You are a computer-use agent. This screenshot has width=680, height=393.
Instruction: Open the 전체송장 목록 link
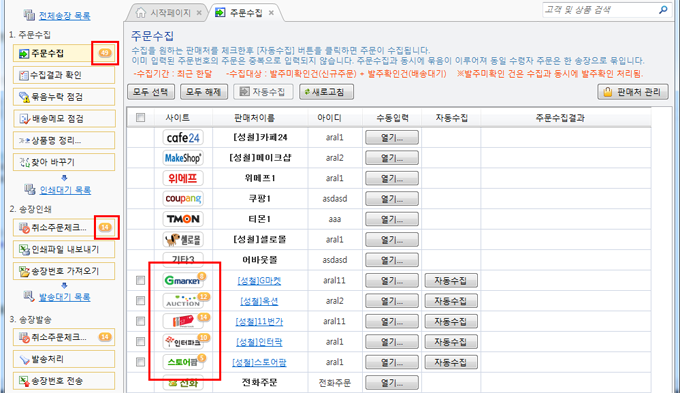coord(65,16)
